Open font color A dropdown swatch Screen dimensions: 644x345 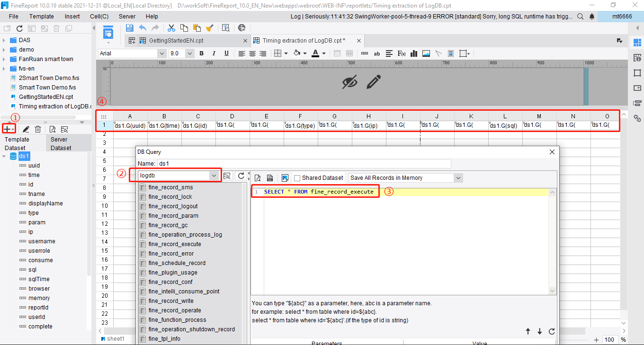(x=324, y=53)
